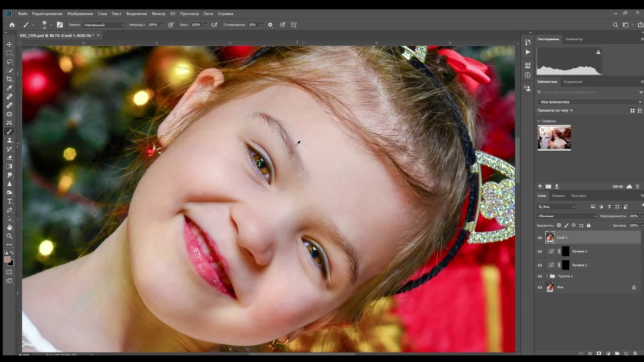Image resolution: width=644 pixels, height=362 pixels.
Task: Switch to the Каналы tab
Action: [558, 196]
